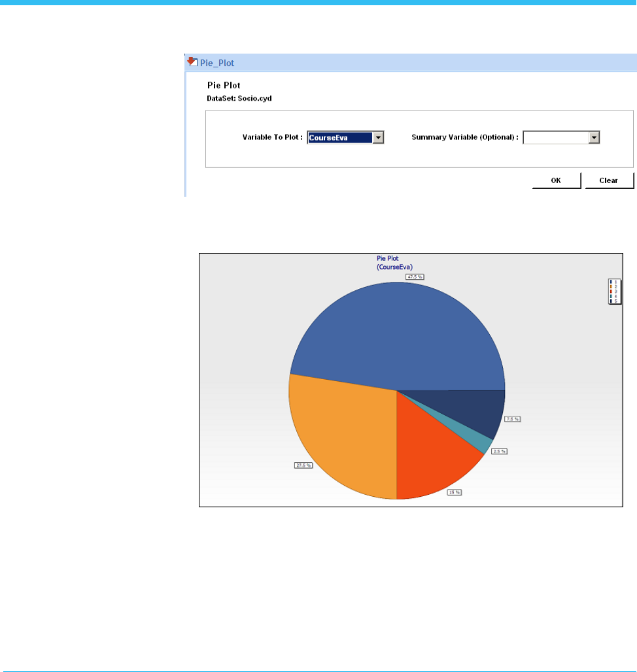Viewport: 637px width, 672px height.
Task: Click the red arrow Pie_Plot icon
Action: (192, 61)
